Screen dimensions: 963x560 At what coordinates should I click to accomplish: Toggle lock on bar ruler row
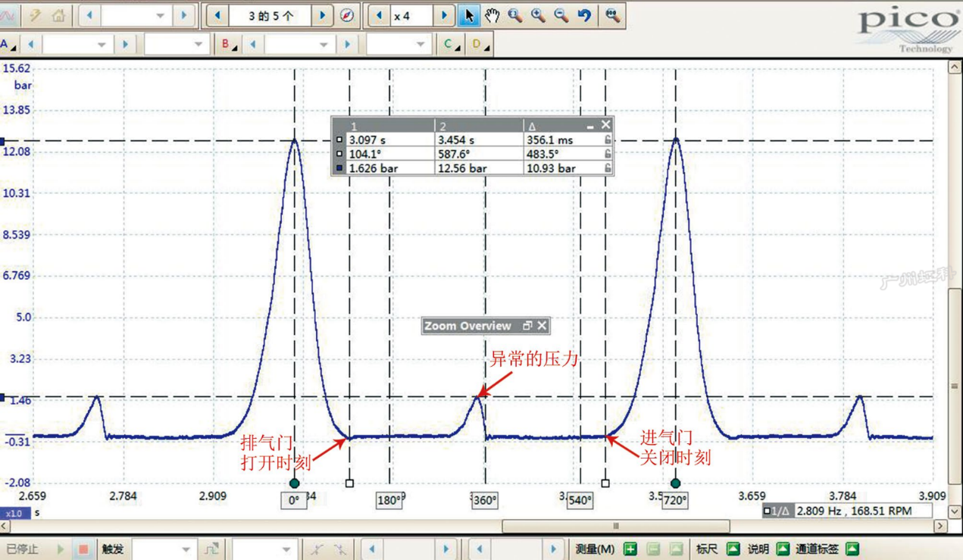click(607, 168)
